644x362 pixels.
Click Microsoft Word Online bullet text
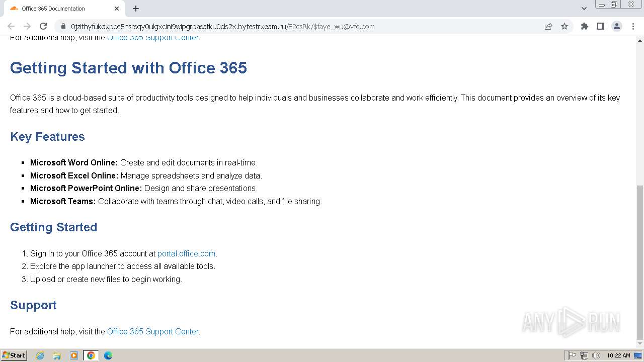tap(144, 162)
